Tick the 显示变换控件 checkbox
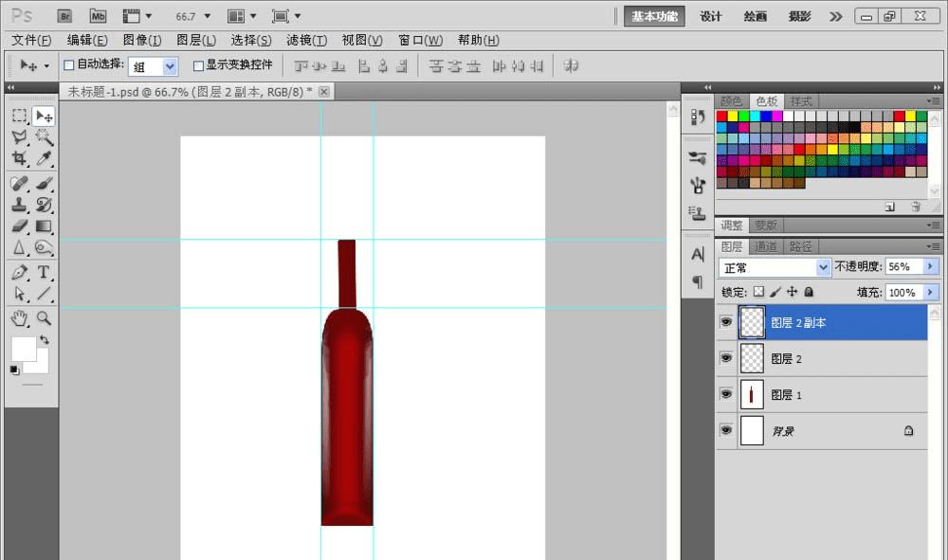Viewport: 948px width, 560px height. tap(198, 65)
